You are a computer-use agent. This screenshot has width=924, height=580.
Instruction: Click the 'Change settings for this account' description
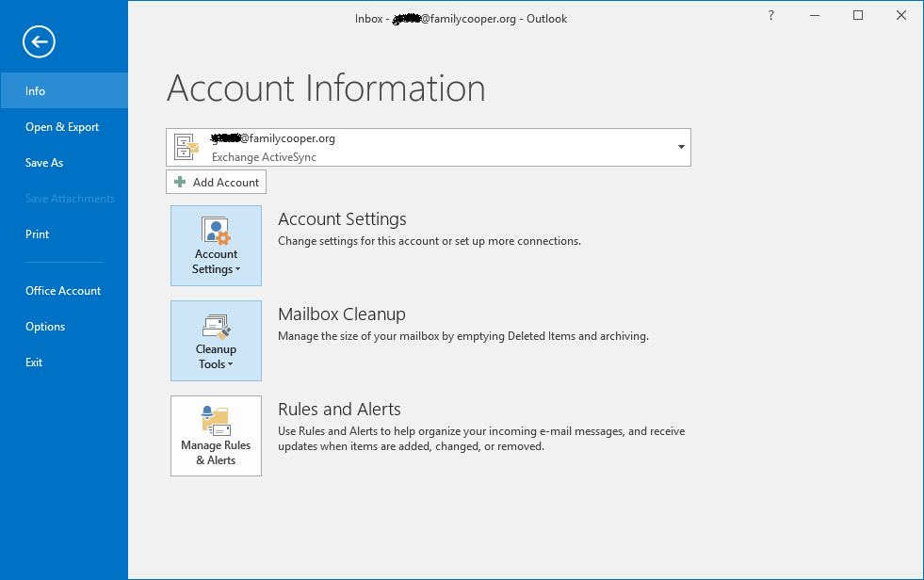430,241
